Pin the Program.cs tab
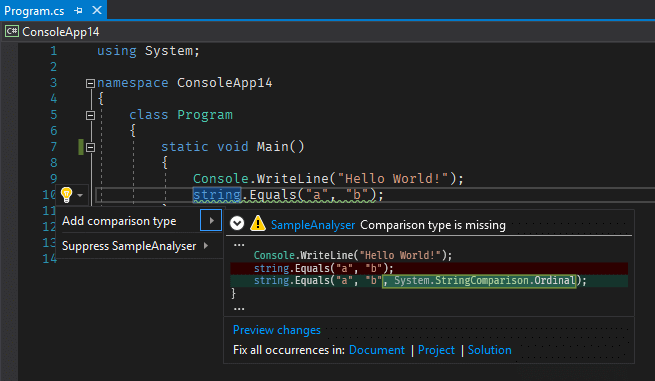The image size is (655, 381). point(78,10)
